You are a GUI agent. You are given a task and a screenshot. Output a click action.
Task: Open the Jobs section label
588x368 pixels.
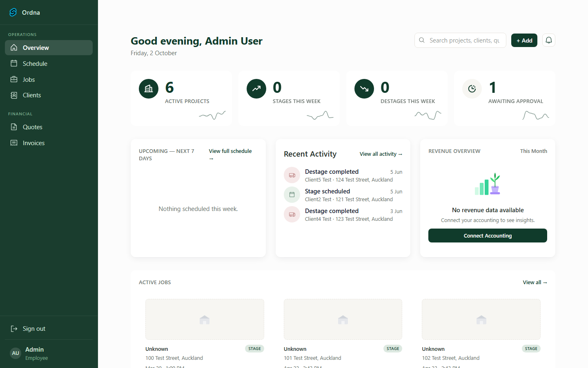(x=29, y=80)
